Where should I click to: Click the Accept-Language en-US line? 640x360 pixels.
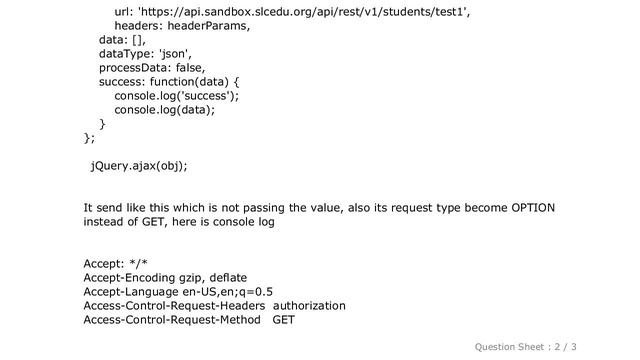coord(178,292)
